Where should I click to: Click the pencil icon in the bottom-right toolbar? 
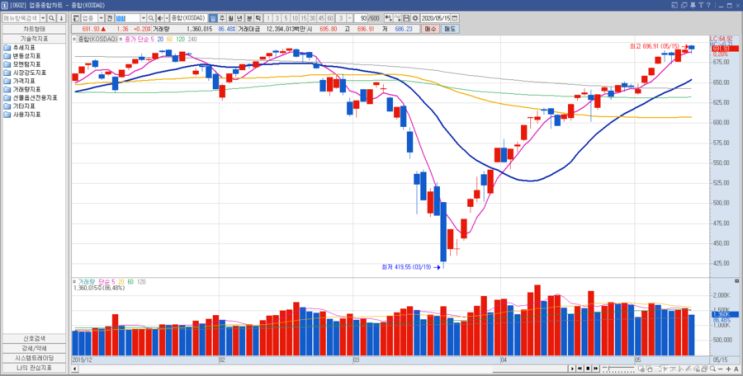[688, 368]
